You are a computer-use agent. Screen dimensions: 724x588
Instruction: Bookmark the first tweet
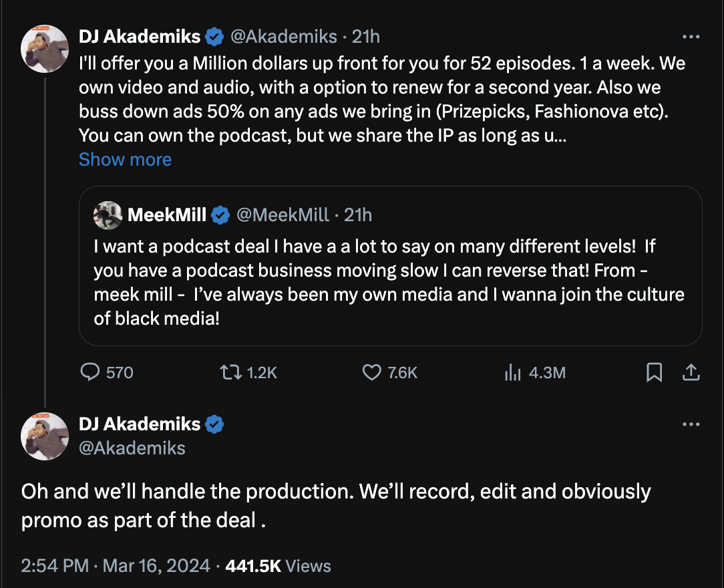(x=655, y=372)
